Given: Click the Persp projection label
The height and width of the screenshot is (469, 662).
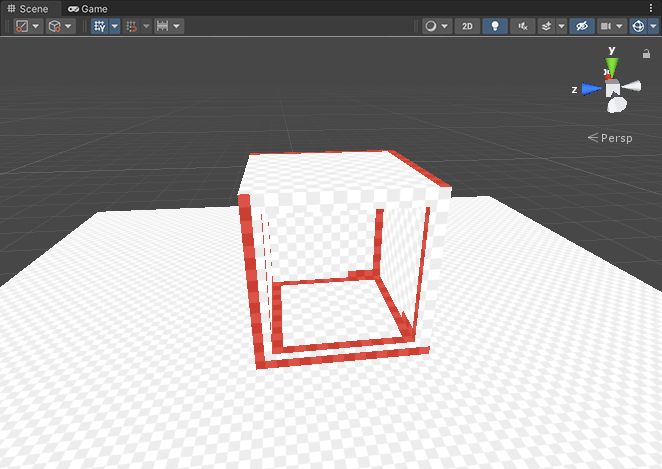Looking at the screenshot, I should click(x=616, y=137).
